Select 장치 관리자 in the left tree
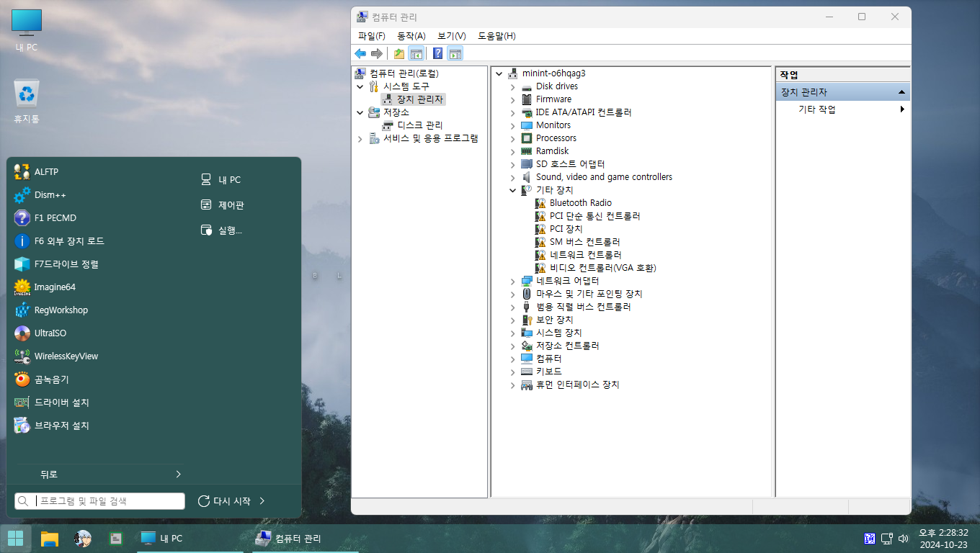The height and width of the screenshot is (553, 980). point(420,99)
